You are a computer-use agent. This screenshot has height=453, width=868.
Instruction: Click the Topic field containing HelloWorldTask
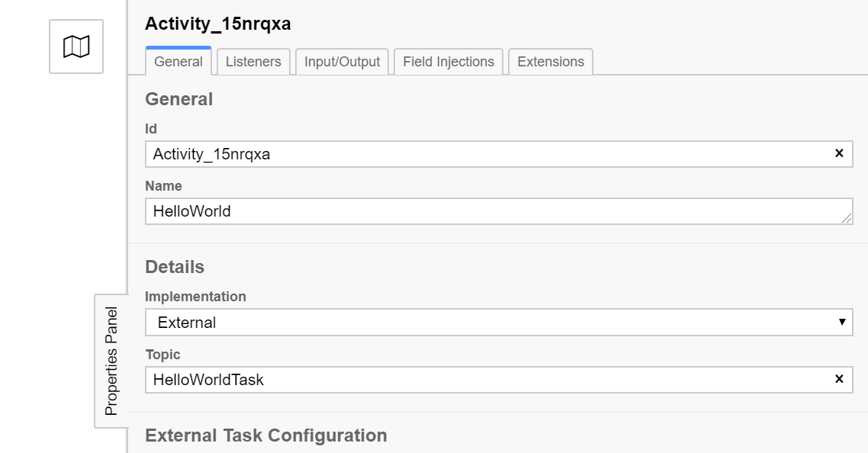pyautogui.click(x=488, y=380)
